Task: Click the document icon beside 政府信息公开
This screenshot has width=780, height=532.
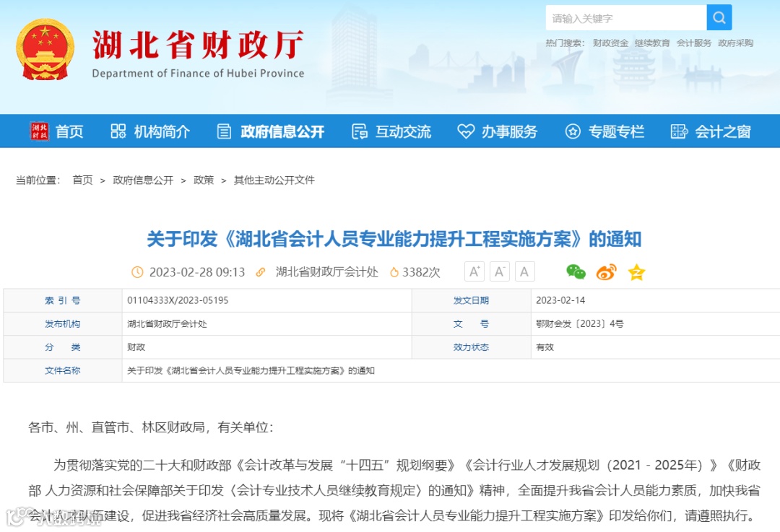Action: tap(225, 131)
